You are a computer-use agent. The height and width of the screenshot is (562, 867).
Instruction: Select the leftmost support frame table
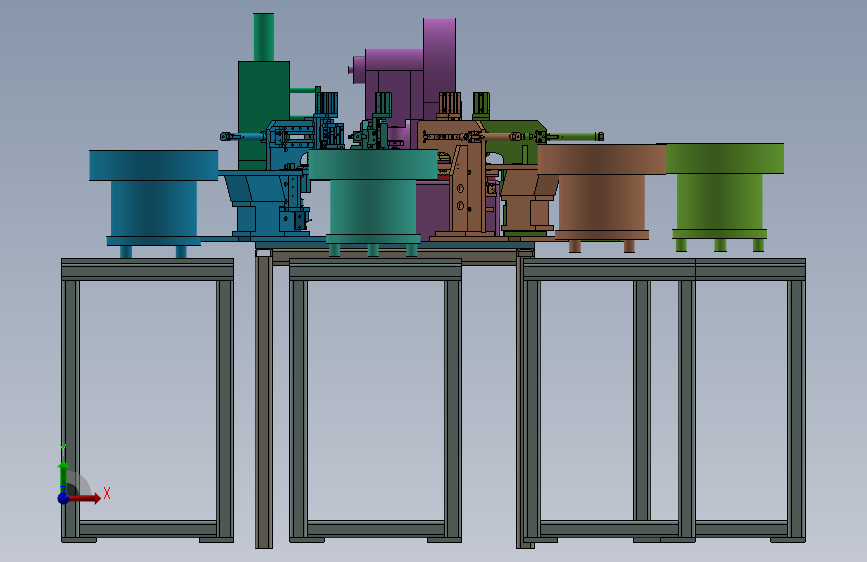147,400
